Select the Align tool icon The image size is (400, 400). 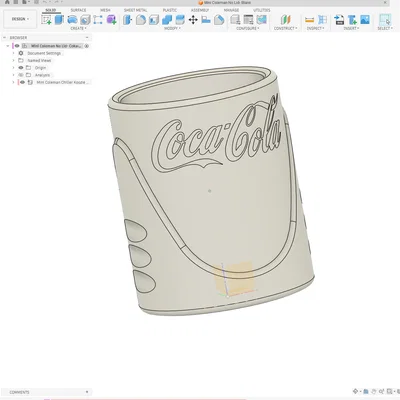pyautogui.click(x=206, y=20)
